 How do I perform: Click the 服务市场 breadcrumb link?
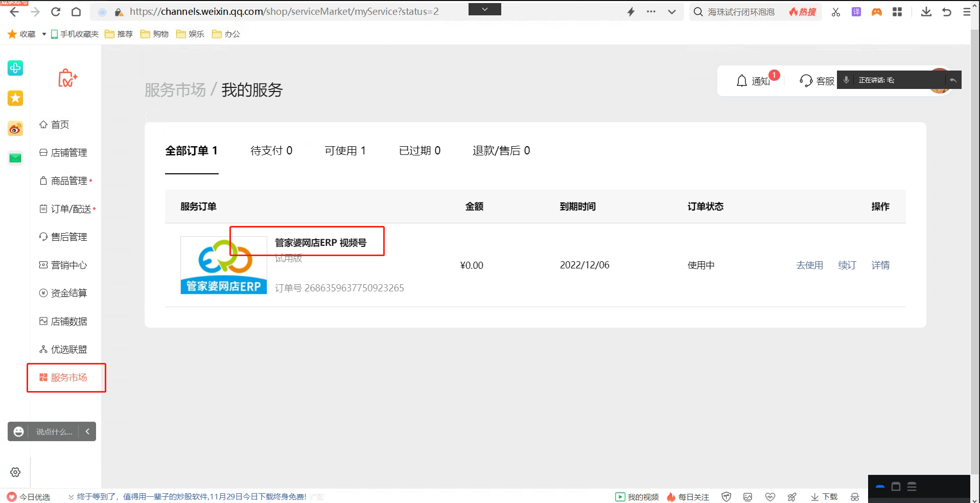(175, 90)
